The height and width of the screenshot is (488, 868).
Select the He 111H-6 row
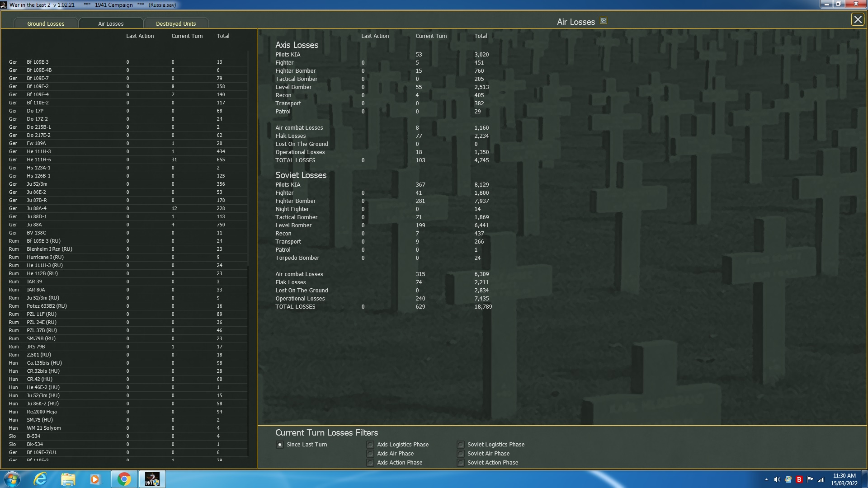tap(127, 160)
